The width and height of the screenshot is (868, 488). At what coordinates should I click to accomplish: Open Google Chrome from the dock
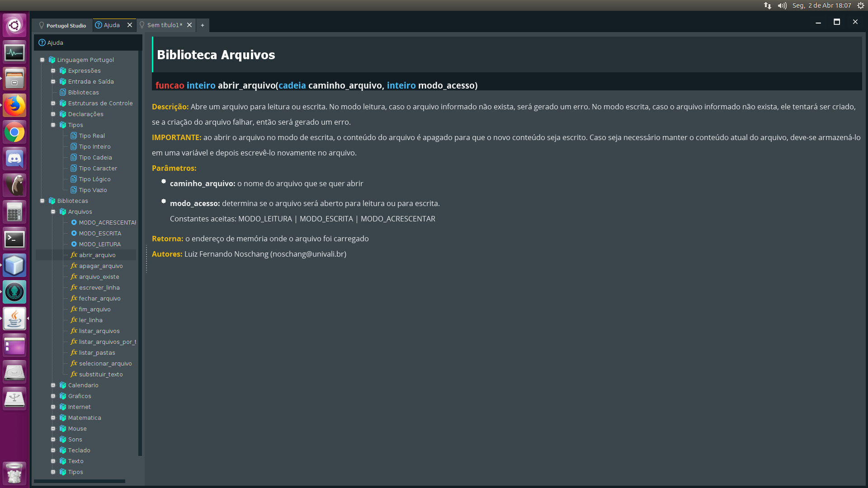14,132
